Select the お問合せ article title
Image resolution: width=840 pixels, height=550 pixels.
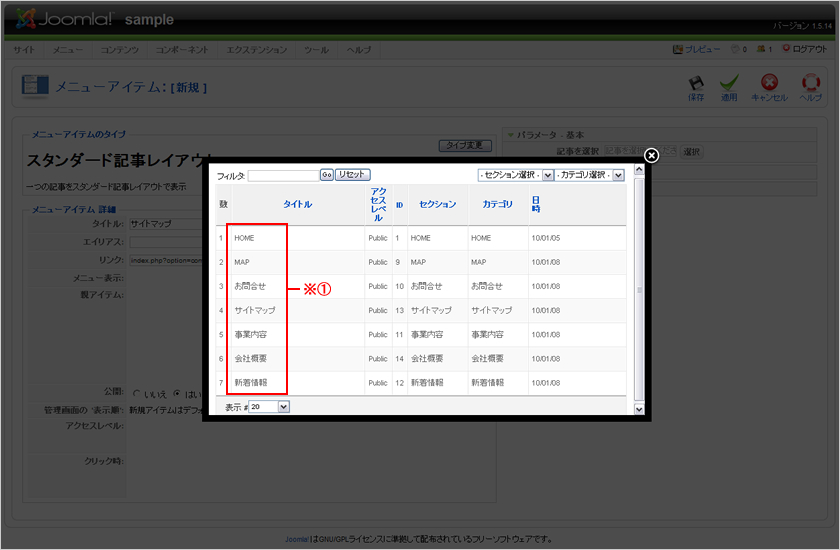[250, 286]
